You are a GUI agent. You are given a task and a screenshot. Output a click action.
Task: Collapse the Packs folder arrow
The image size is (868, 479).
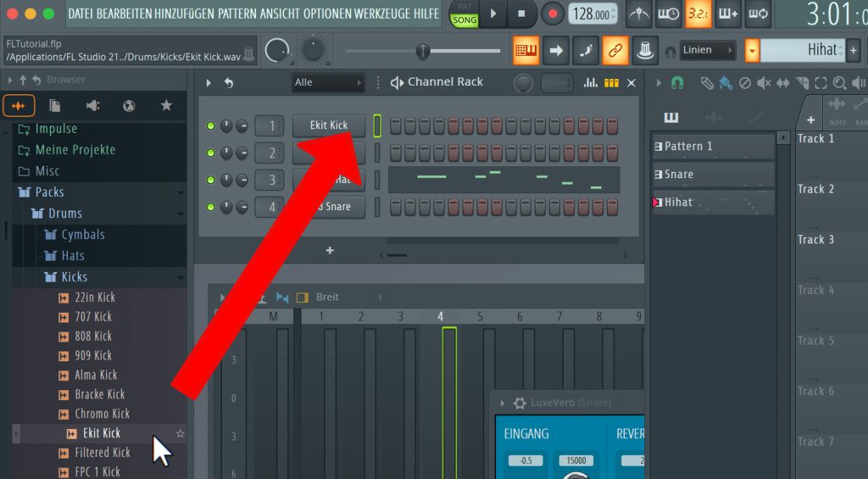point(181,192)
